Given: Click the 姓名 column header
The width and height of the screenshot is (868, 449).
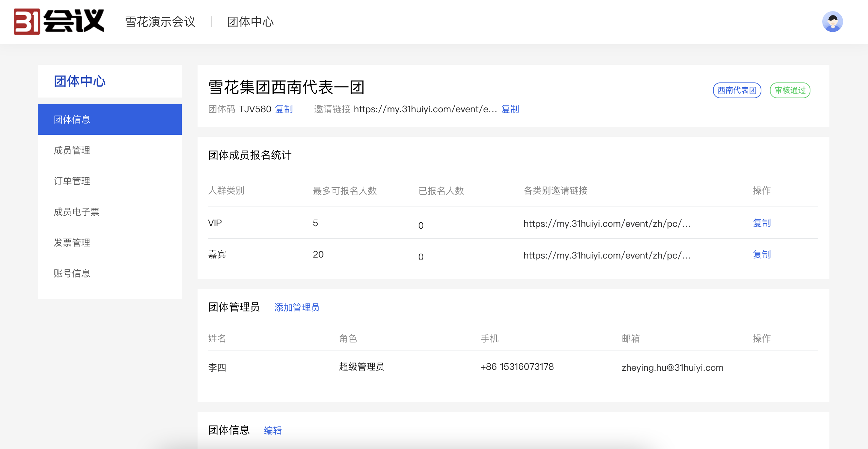Looking at the screenshot, I should (217, 338).
